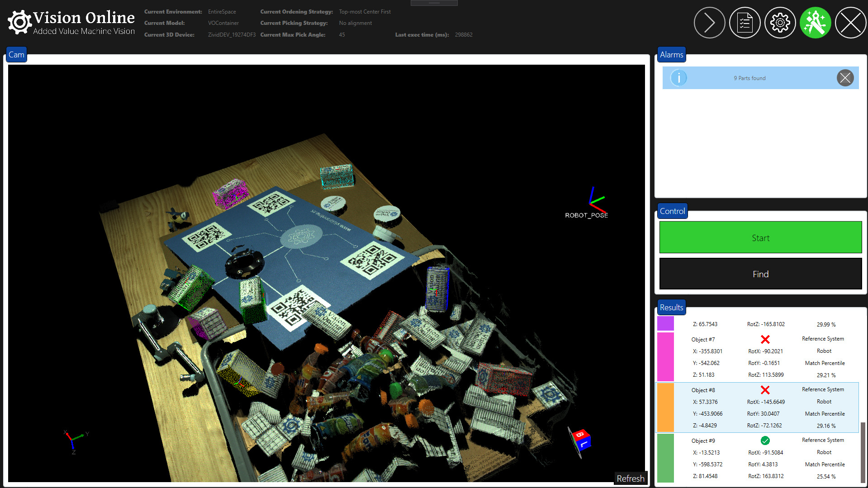The height and width of the screenshot is (488, 868).
Task: Click the value 'X: -355.8301'
Action: coord(707,351)
